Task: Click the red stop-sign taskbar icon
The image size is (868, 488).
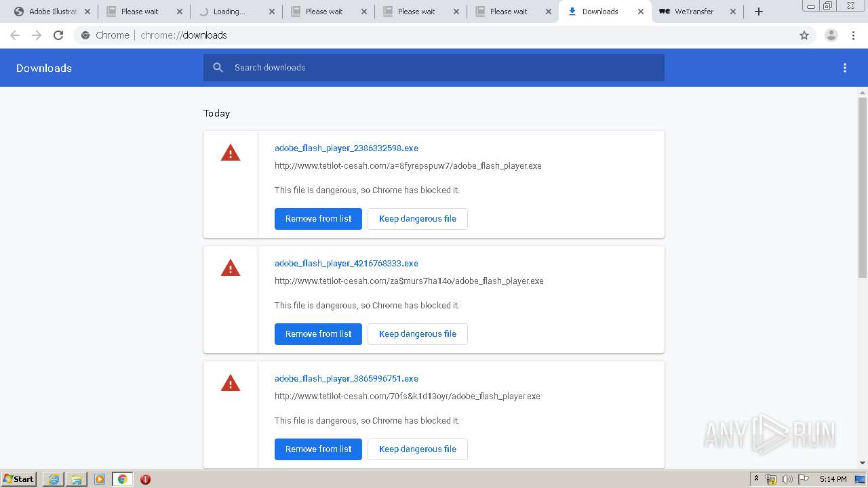Action: (145, 479)
